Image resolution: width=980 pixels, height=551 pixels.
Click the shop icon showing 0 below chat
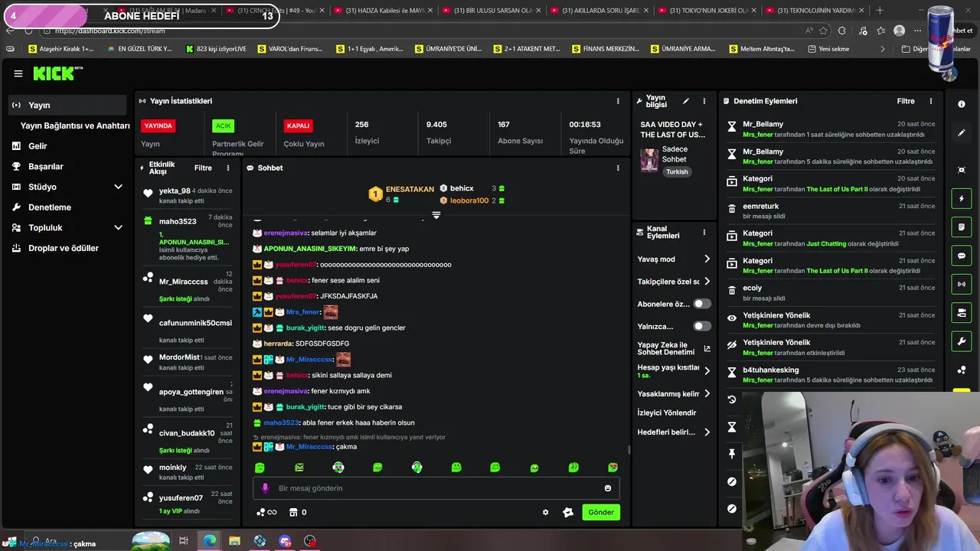(x=298, y=512)
